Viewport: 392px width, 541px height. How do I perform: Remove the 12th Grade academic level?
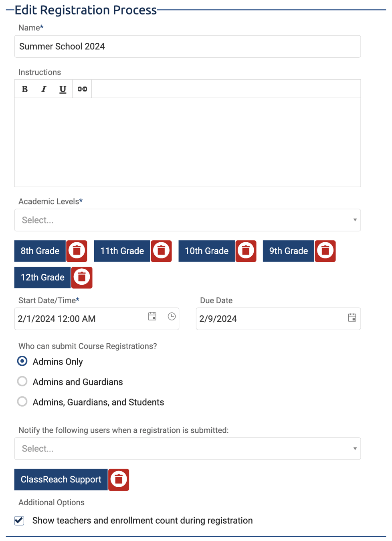click(x=82, y=278)
